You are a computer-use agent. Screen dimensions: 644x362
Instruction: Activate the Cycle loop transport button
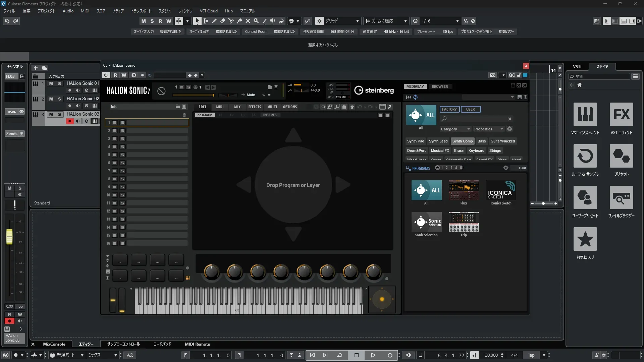(x=339, y=355)
